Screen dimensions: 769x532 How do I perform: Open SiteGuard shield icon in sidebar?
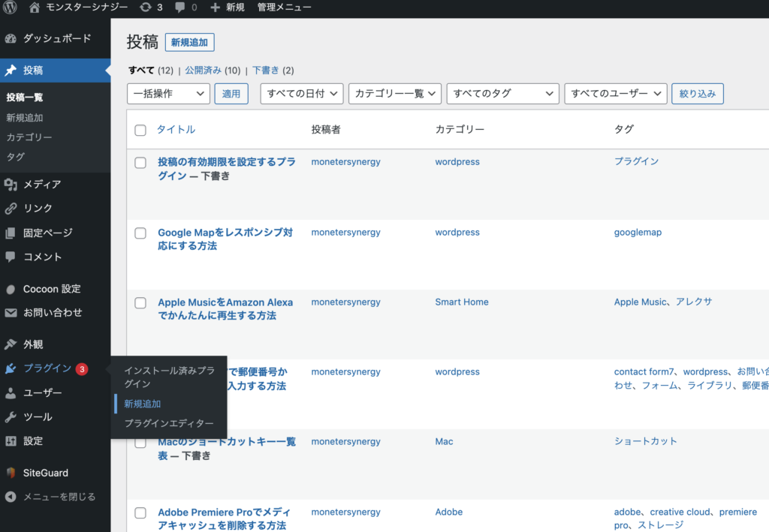tap(11, 473)
